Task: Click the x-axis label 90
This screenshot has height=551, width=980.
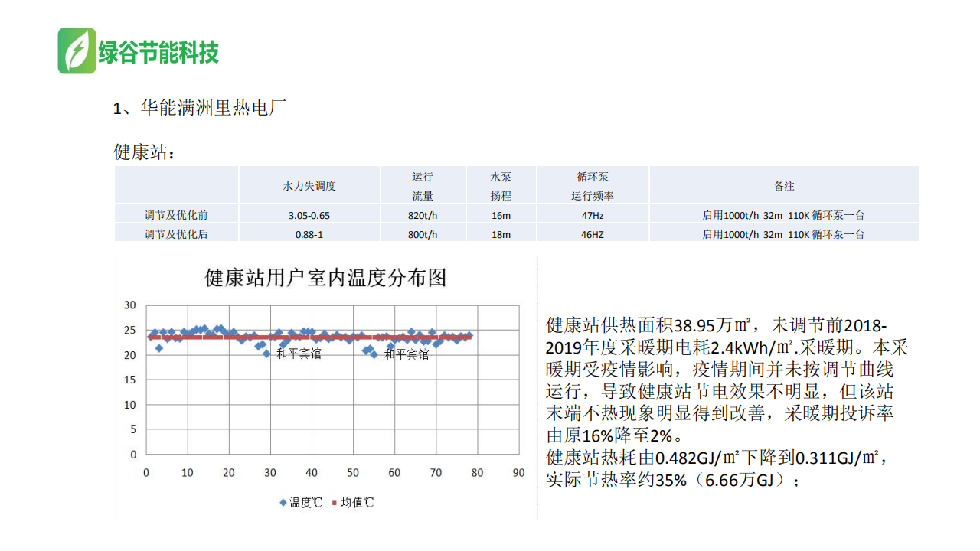Action: 518,473
